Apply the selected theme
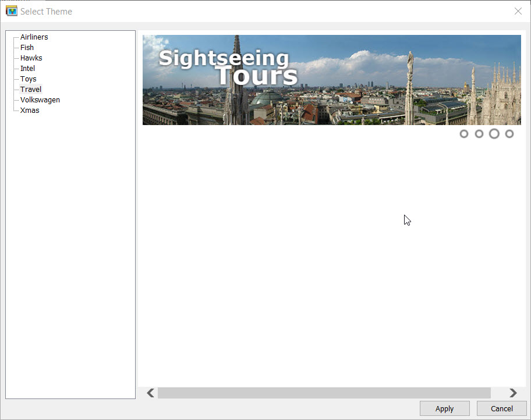 click(x=444, y=408)
